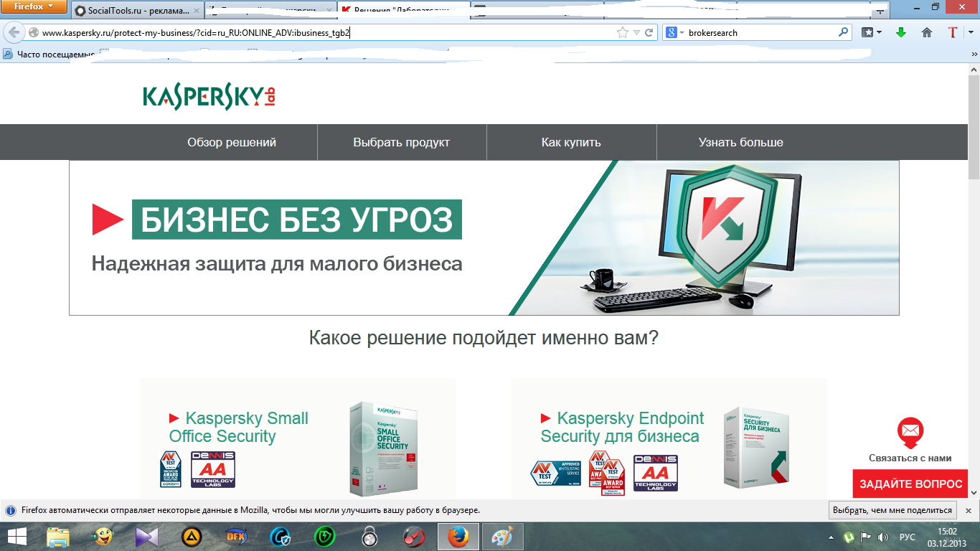The image size is (980, 551).
Task: Click the red AV-Test award badges under Endpoint Security
Action: tap(607, 473)
